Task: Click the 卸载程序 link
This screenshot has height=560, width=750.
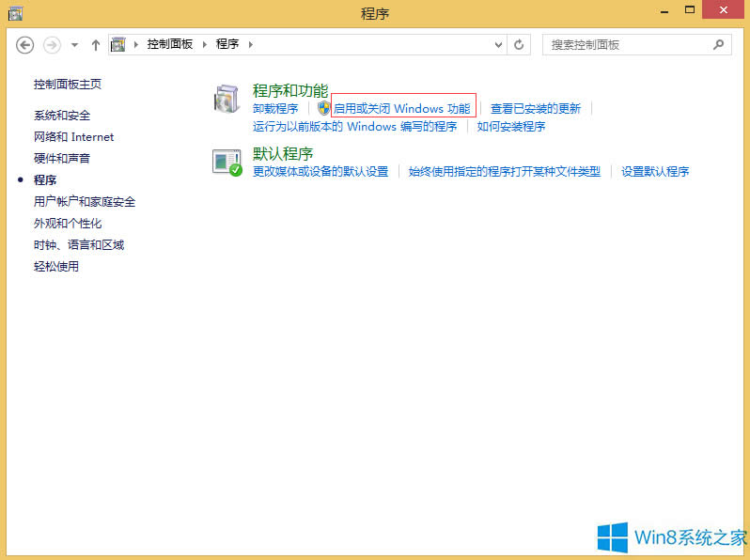Action: coord(275,109)
